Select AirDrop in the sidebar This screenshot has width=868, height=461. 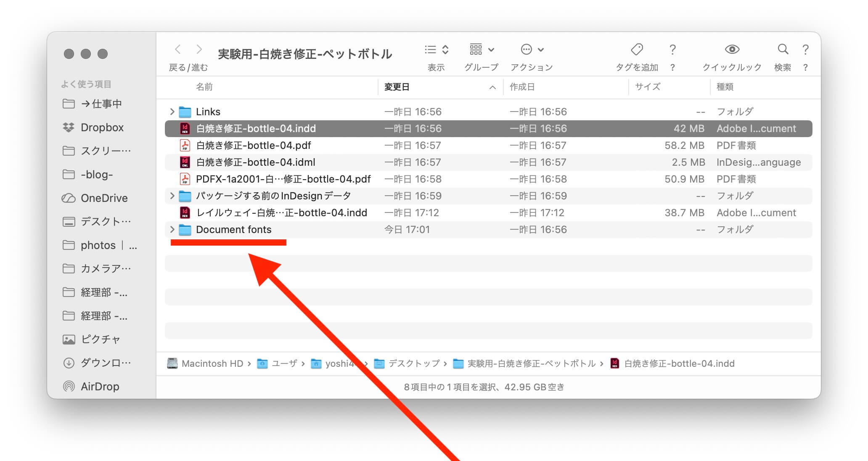click(100, 386)
